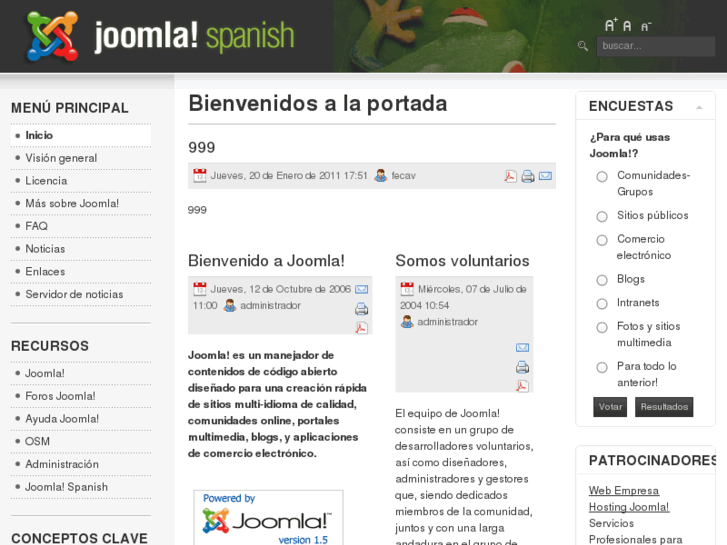
Task: Select Para todo lo anterior! option
Action: [602, 367]
